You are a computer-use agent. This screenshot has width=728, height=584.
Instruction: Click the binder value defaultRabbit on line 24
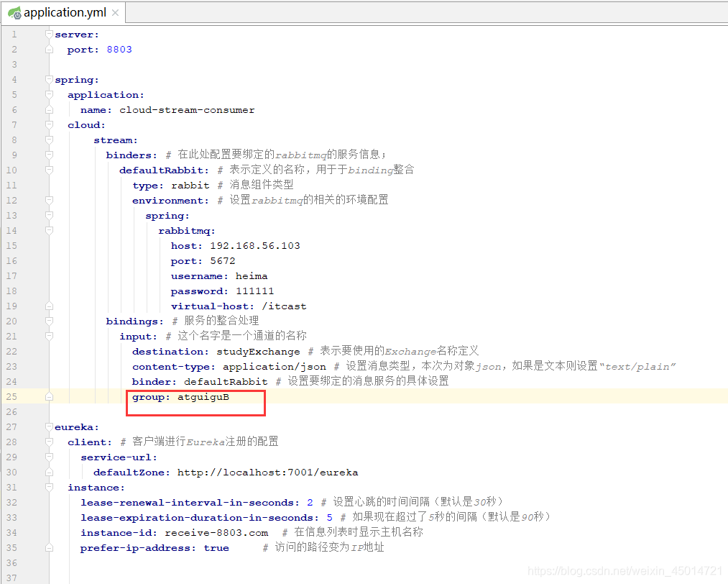coord(226,381)
